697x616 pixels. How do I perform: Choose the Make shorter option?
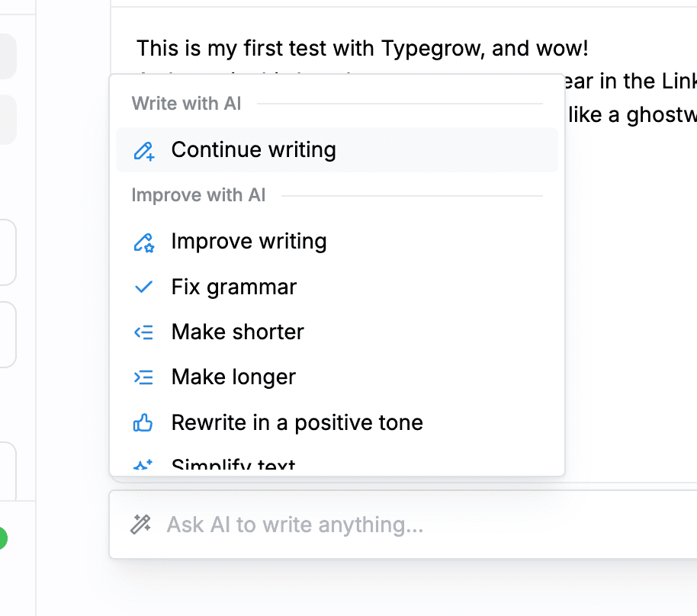(x=237, y=332)
